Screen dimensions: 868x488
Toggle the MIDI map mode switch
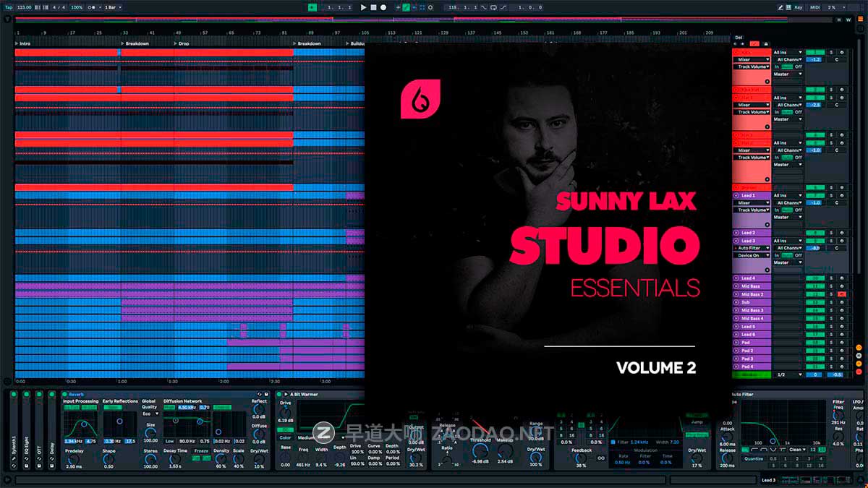click(x=815, y=7)
